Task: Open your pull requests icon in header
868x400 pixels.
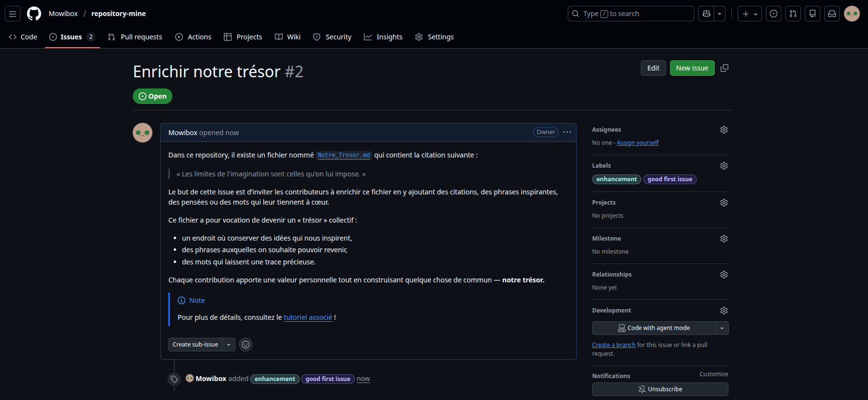Action: click(x=793, y=14)
